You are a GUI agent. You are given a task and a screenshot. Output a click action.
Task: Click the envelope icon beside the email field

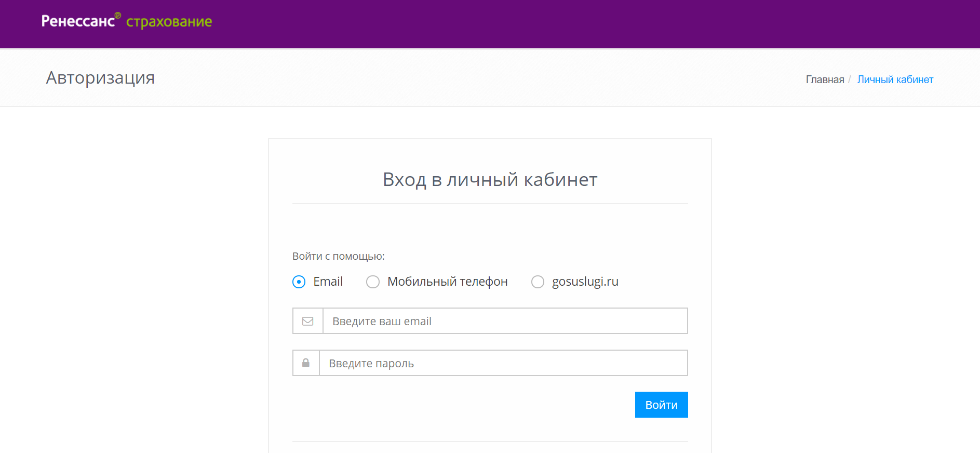click(x=308, y=321)
